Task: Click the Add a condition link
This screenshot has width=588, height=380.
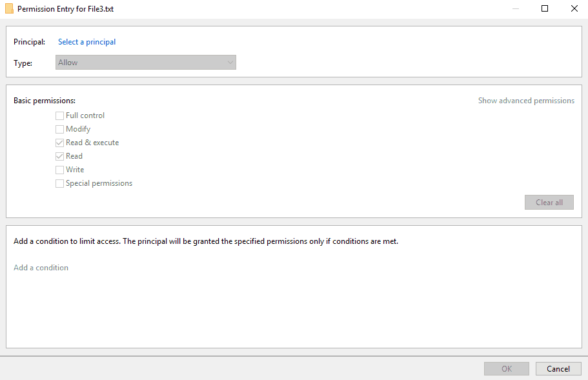Action: point(41,268)
